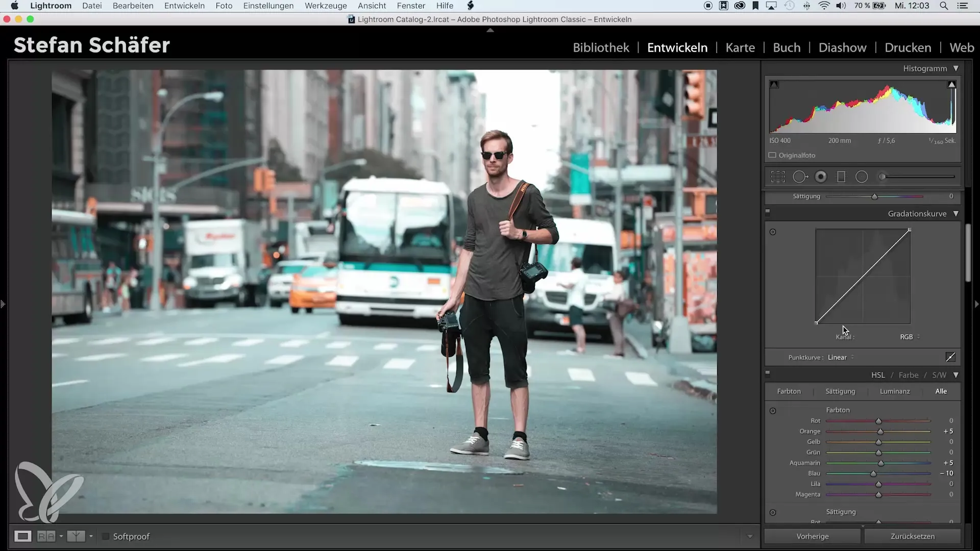The image size is (980, 551).
Task: Select the Red Eye Correction tool
Action: pos(821,177)
